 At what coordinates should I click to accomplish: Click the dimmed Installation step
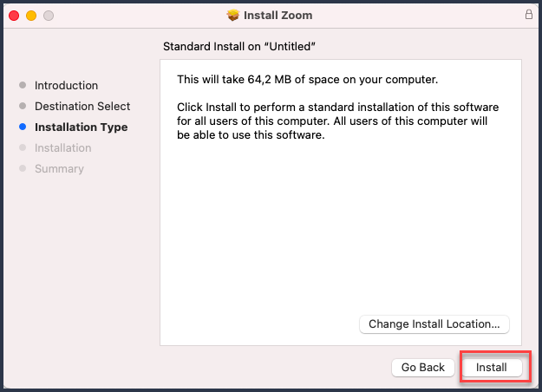click(x=63, y=147)
